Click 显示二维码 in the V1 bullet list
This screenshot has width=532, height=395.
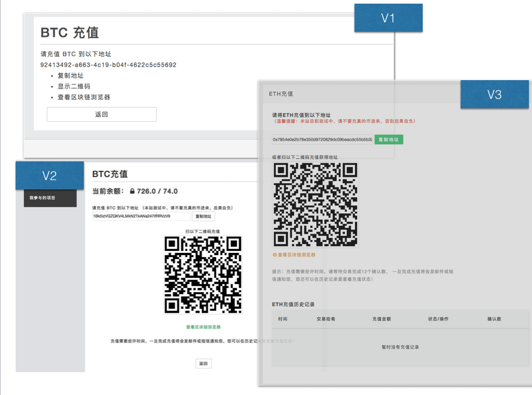(74, 86)
